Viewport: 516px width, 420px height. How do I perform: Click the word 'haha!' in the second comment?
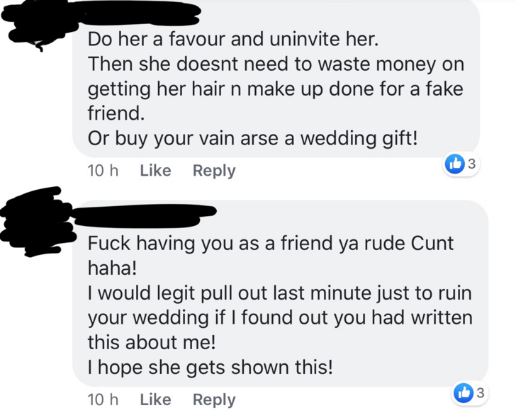(x=112, y=268)
